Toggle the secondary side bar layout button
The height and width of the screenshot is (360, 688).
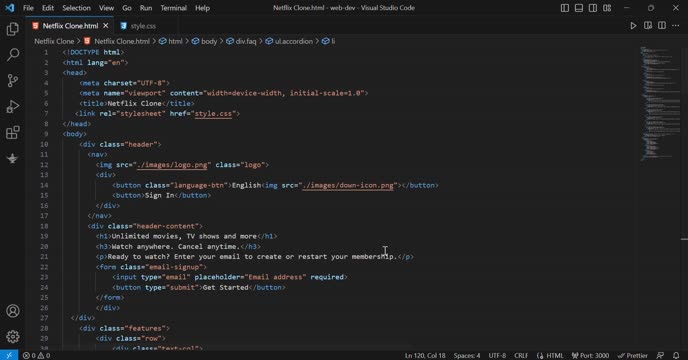point(593,8)
